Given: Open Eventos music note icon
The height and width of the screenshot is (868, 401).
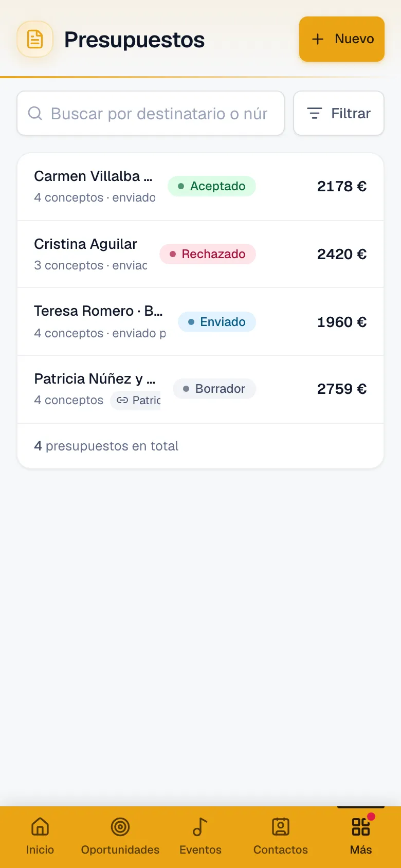Looking at the screenshot, I should [200, 827].
